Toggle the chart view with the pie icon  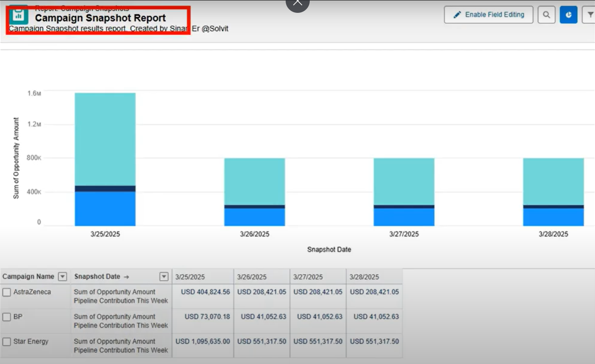click(568, 15)
